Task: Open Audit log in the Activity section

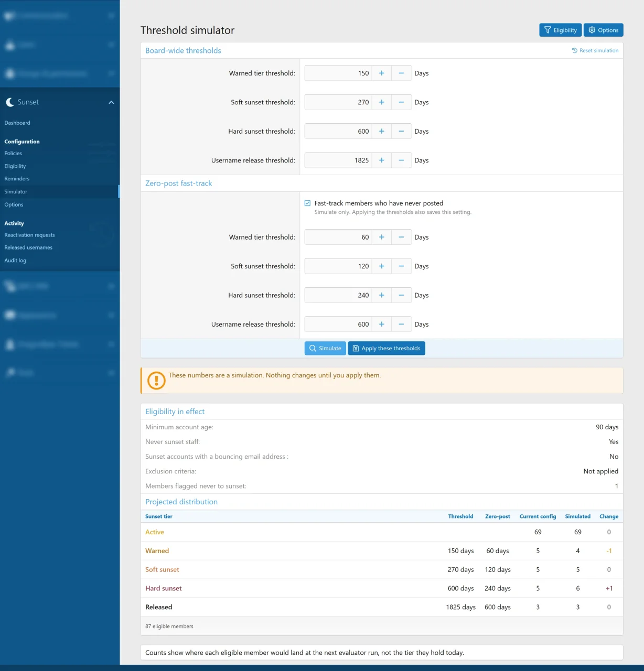Action: coord(15,261)
